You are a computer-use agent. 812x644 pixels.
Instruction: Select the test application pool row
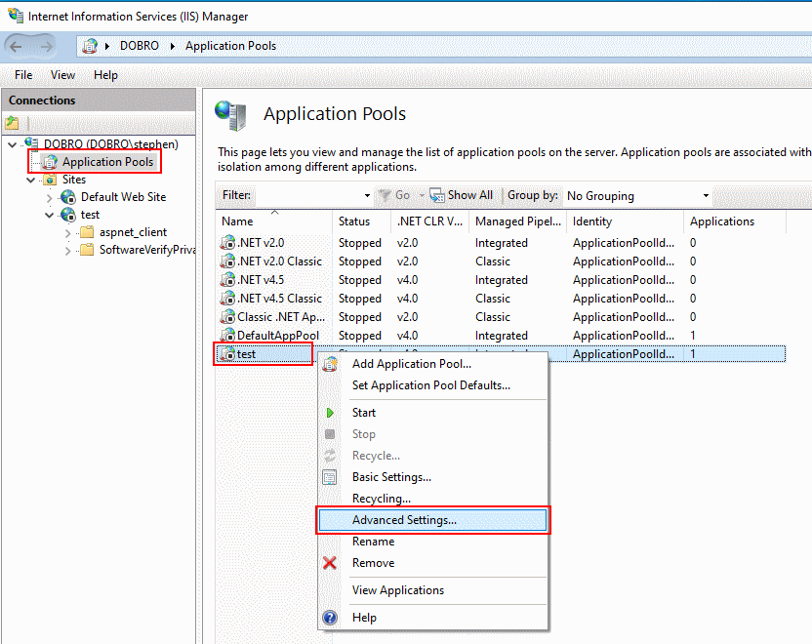[x=501, y=354]
